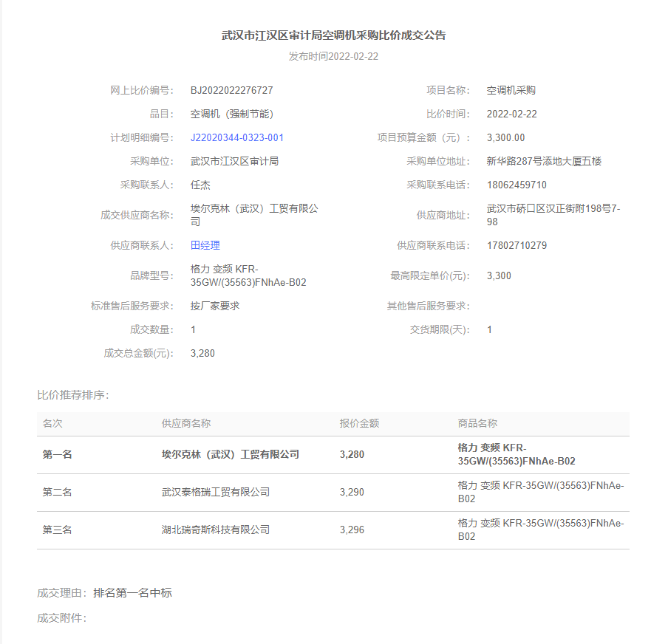
Task: Click the 成交附件 attachment label
Action: 61,617
